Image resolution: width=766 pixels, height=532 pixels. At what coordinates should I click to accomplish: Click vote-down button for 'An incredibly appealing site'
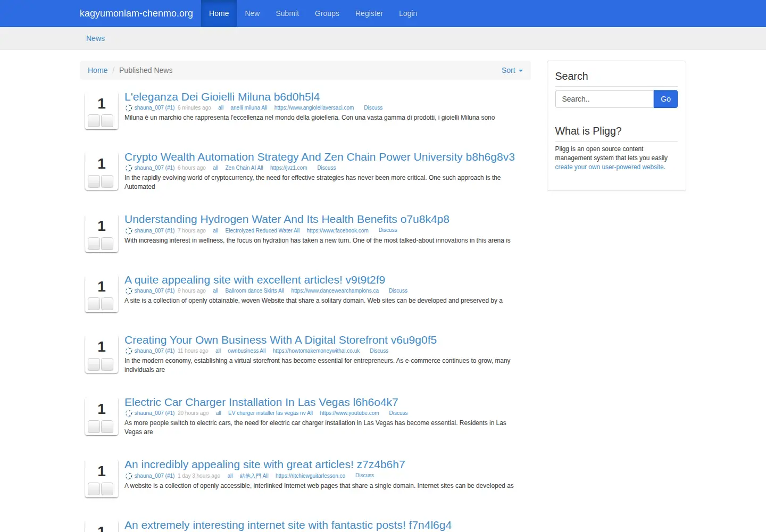pos(107,489)
